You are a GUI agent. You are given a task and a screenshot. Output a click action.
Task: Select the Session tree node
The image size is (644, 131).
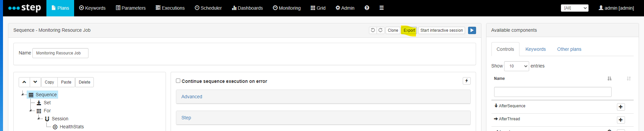tap(56, 119)
